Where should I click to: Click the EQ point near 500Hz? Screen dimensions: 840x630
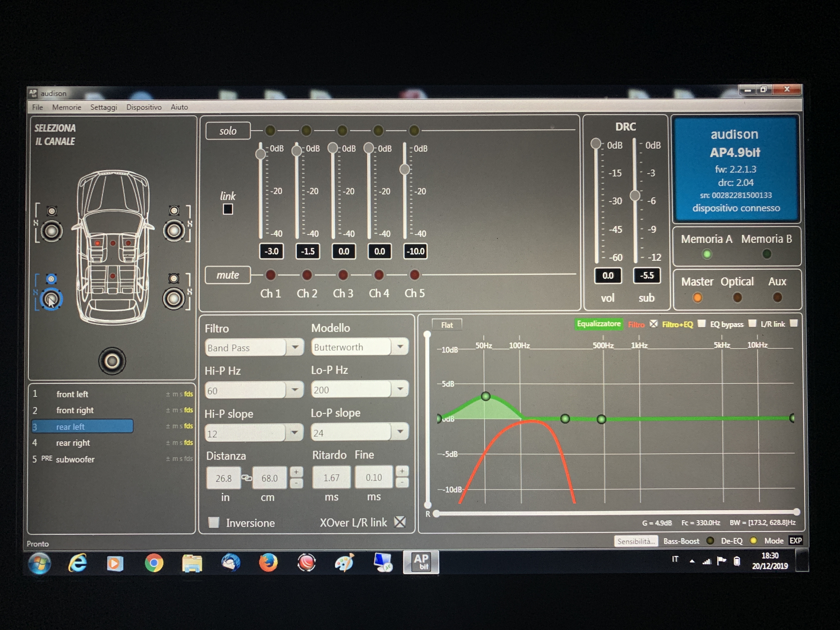[x=601, y=419]
